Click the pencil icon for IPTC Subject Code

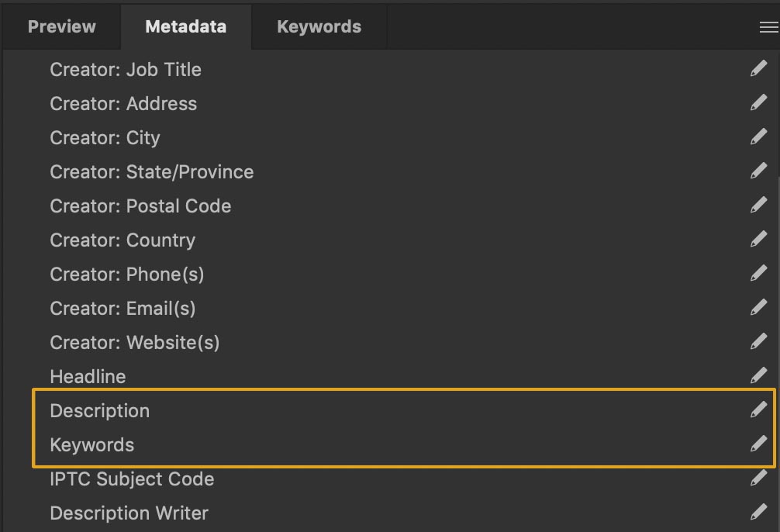pos(758,478)
